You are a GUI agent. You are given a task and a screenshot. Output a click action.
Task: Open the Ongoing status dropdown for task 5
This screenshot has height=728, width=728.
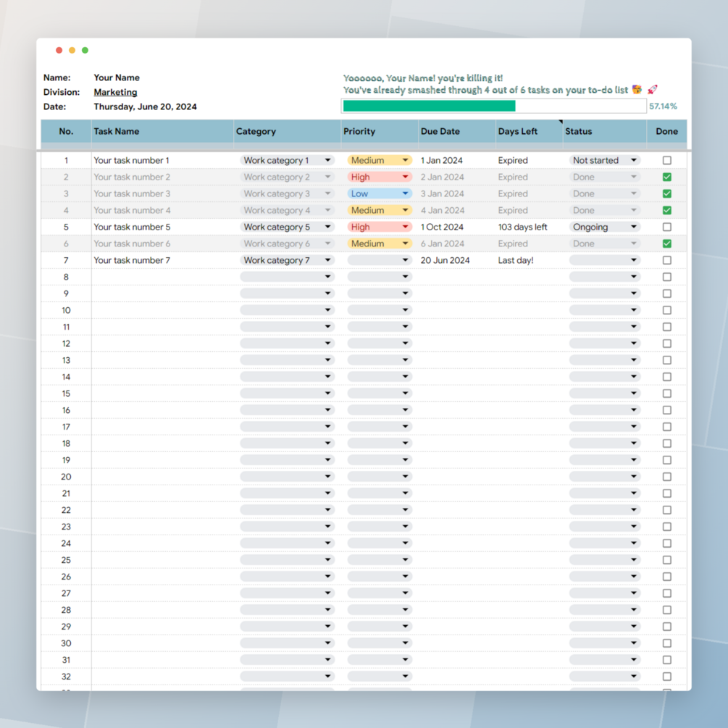coord(605,227)
